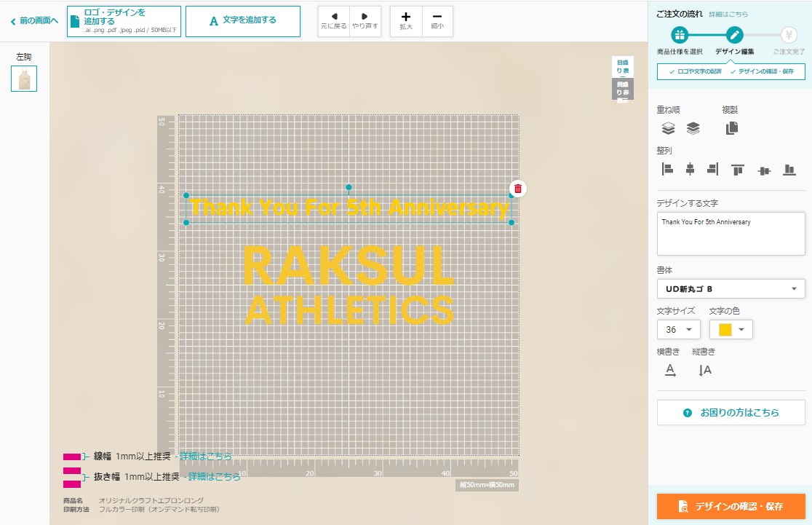
Task: Redo with やり直す arrow
Action: click(x=365, y=21)
